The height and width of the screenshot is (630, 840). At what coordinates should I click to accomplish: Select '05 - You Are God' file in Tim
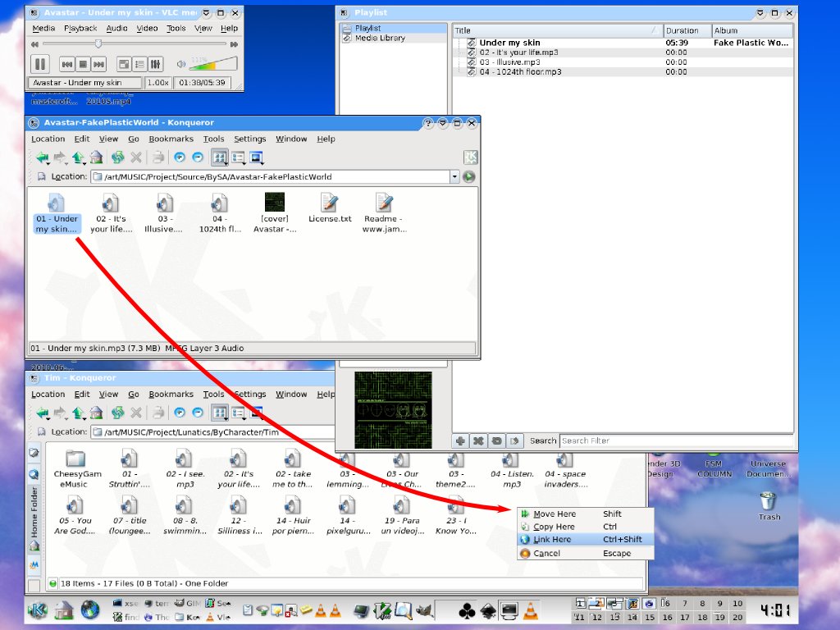[x=75, y=515]
